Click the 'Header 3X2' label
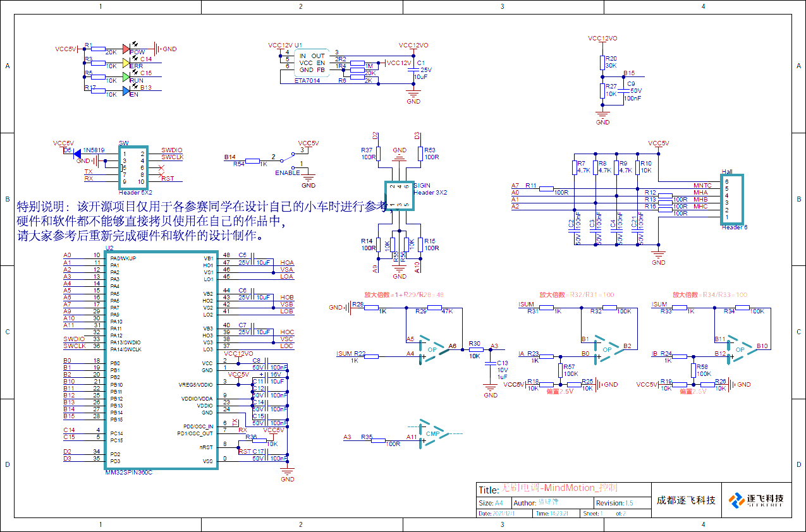Screen dimensions: 806x532 pyautogui.click(x=430, y=192)
